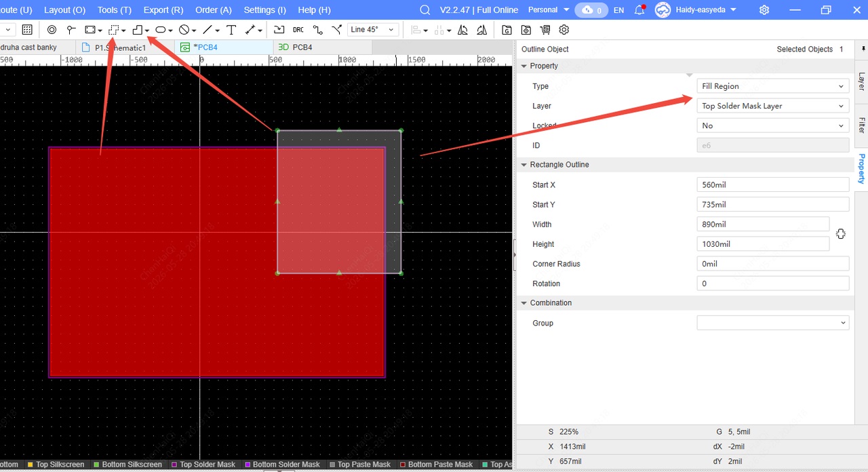Open the order cart icon
Screen dimensions: 868x472
[x=545, y=30]
